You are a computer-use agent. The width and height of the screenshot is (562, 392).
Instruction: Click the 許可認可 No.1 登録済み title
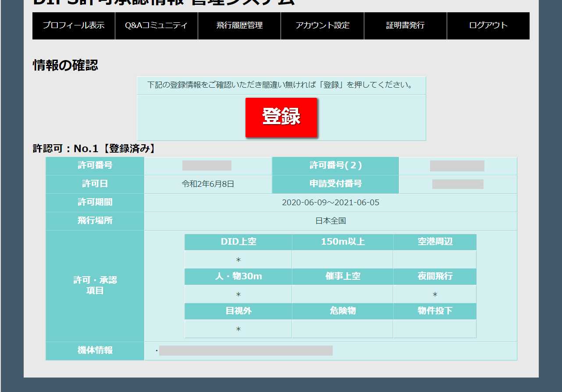[94, 149]
